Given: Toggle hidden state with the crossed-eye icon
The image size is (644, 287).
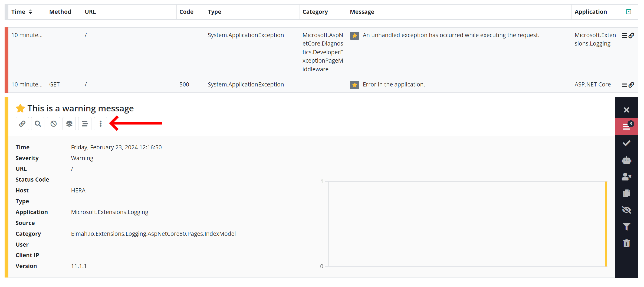Looking at the screenshot, I should click(626, 210).
